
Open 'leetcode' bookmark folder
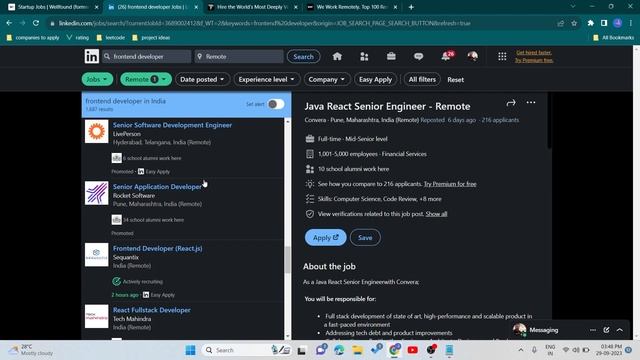tap(111, 38)
